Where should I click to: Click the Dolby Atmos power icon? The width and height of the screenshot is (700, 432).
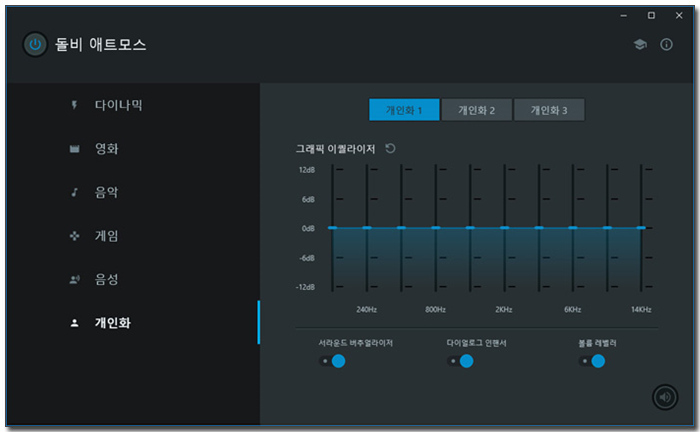point(35,44)
